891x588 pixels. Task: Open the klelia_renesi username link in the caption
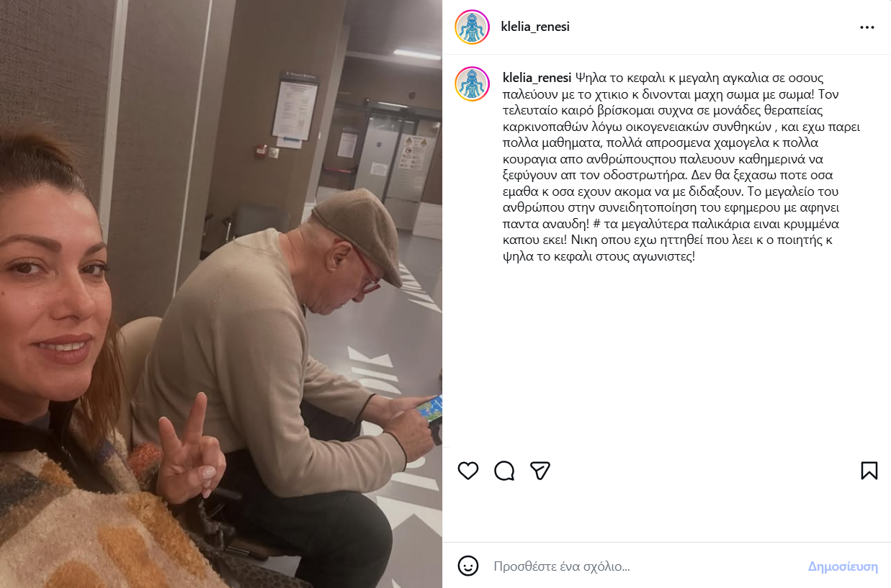click(x=536, y=78)
